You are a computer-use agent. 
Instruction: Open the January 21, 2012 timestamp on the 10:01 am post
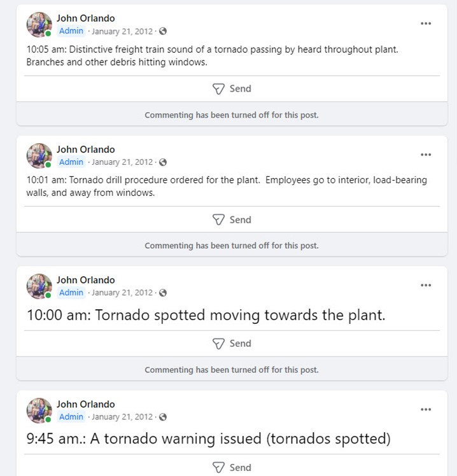point(122,162)
